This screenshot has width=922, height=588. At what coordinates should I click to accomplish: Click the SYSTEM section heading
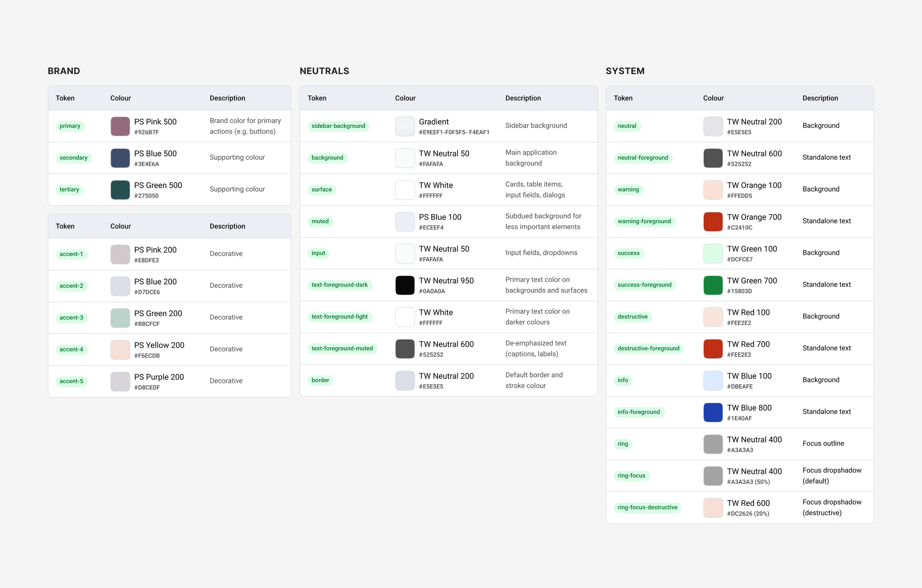(625, 71)
